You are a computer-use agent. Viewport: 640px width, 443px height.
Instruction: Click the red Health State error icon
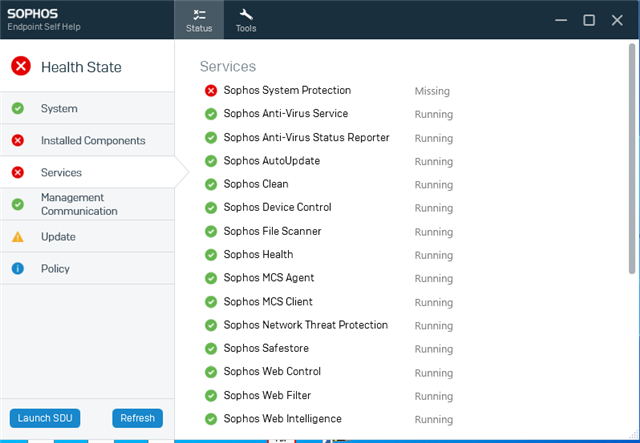pos(21,66)
